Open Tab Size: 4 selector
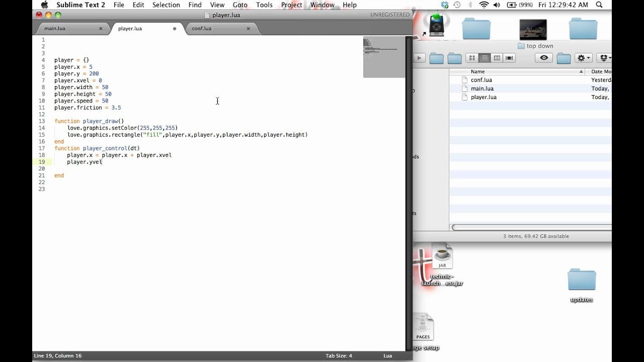The width and height of the screenshot is (644, 362). click(x=339, y=355)
